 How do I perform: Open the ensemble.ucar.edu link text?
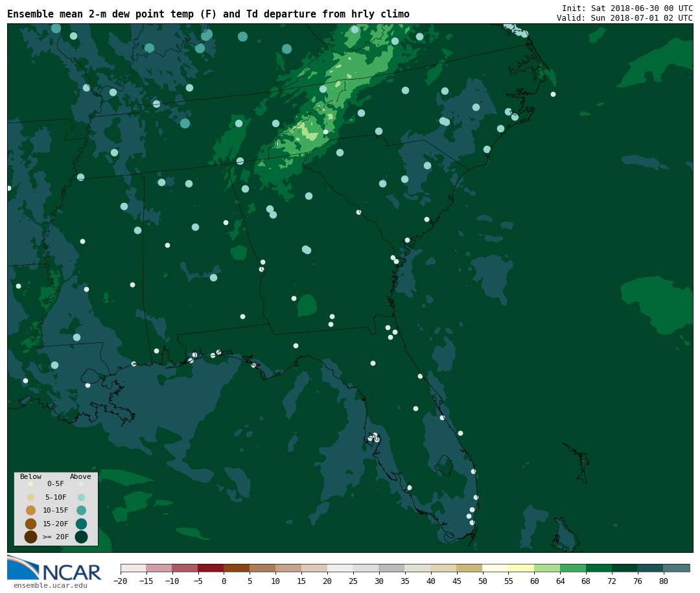click(x=51, y=585)
